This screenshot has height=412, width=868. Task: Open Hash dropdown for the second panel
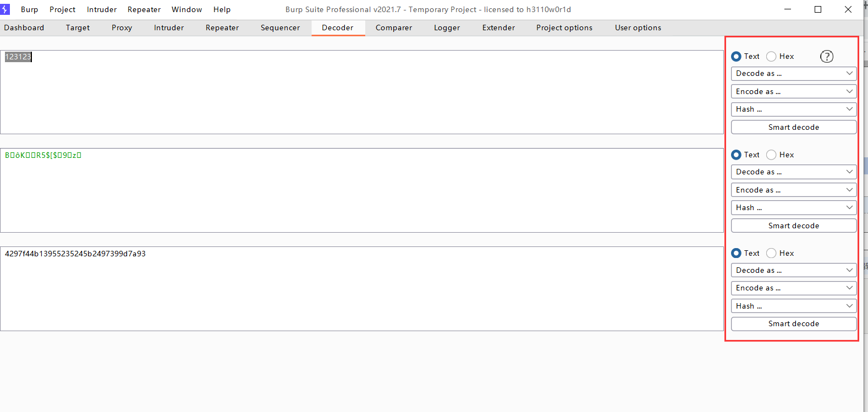794,207
